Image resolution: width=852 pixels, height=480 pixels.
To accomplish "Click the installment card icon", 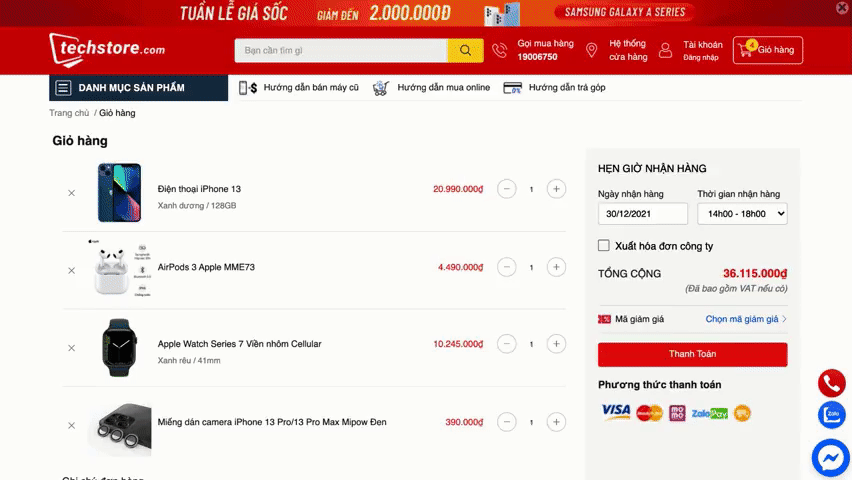I will coord(512,88).
